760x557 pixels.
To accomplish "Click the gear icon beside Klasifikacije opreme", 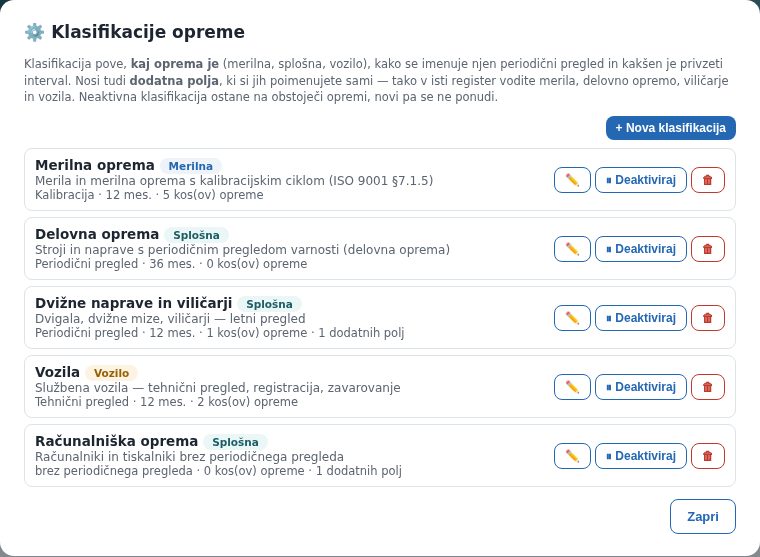I will pos(34,32).
